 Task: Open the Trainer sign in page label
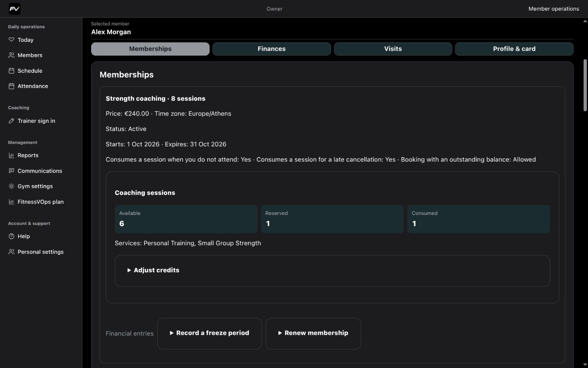(x=36, y=121)
